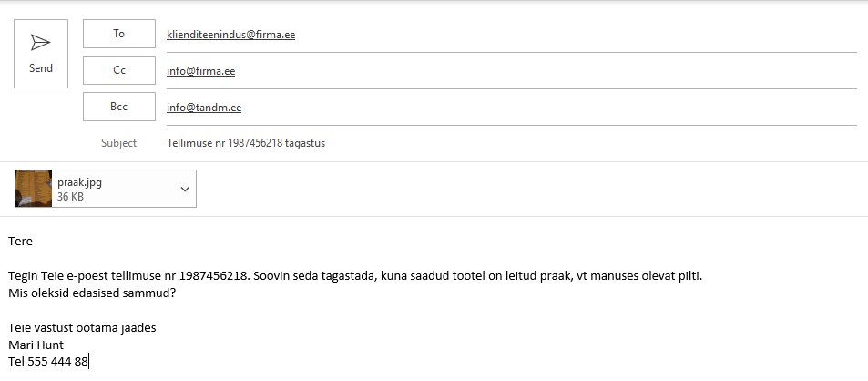Click the Bcc button

(119, 107)
